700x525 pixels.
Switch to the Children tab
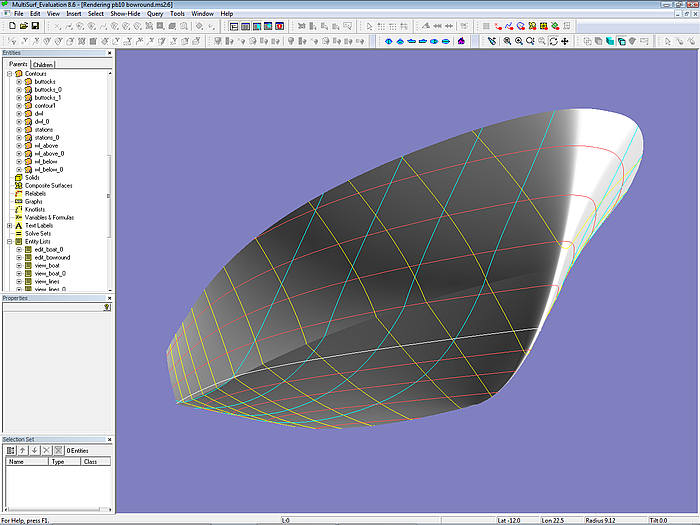pos(43,64)
